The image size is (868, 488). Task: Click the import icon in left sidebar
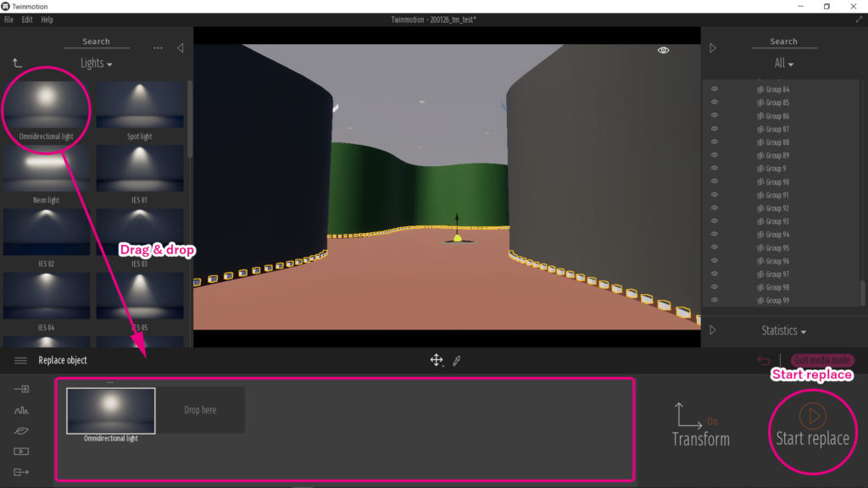click(x=19, y=391)
